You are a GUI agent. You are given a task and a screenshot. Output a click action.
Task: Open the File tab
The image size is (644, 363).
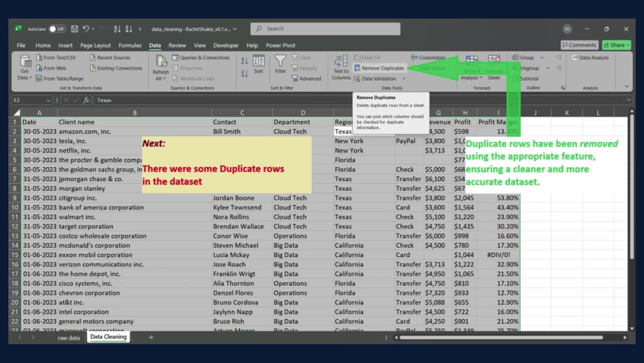pyautogui.click(x=21, y=45)
